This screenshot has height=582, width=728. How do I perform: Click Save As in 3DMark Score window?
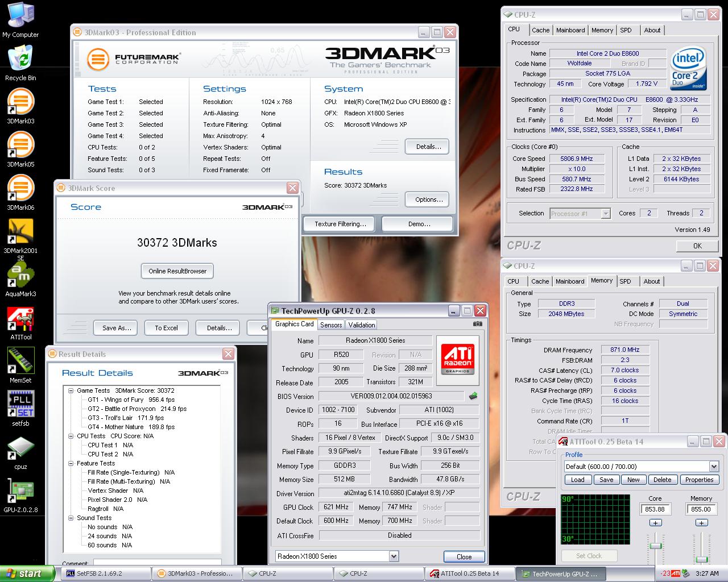[117, 328]
